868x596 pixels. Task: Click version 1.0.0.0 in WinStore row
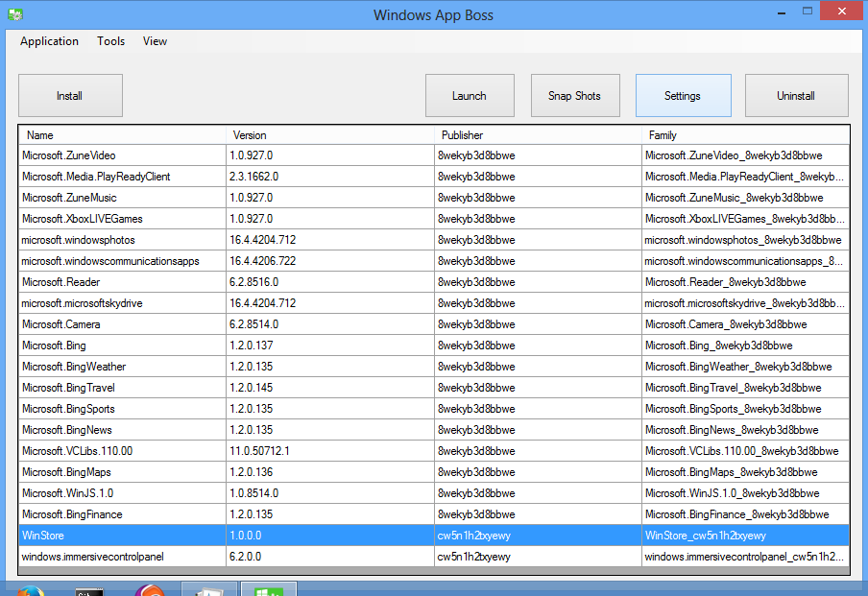click(x=330, y=536)
